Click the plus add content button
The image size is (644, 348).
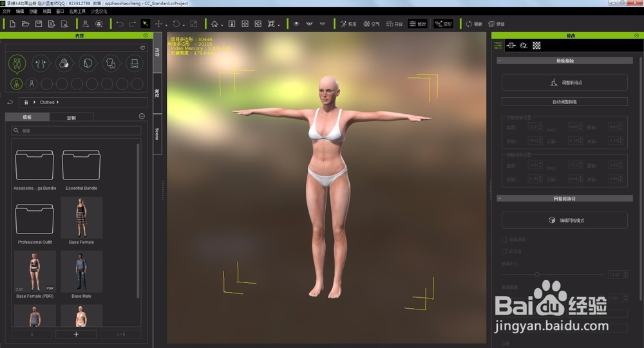(x=76, y=334)
